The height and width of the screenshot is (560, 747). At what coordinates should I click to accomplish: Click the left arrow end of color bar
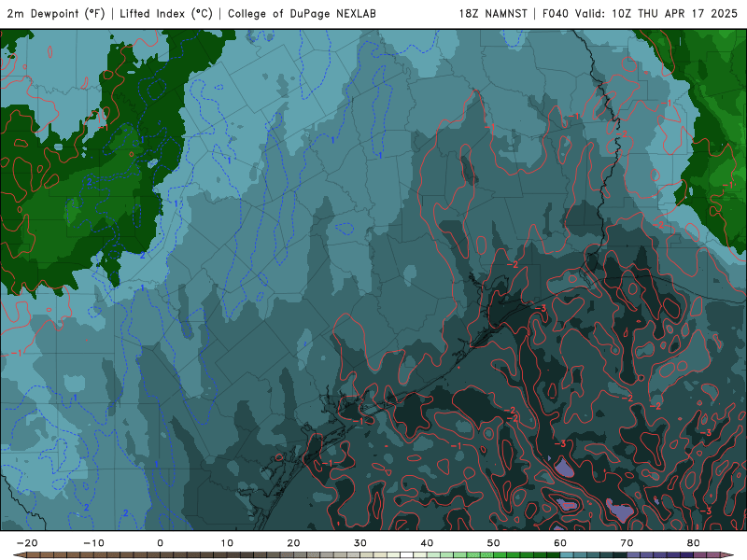18,555
